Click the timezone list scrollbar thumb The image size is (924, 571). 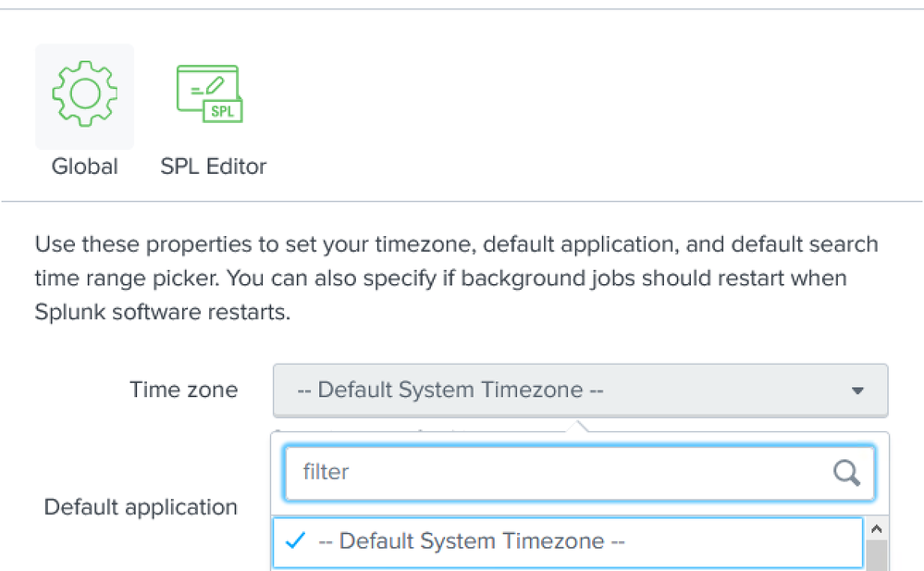[x=875, y=556]
